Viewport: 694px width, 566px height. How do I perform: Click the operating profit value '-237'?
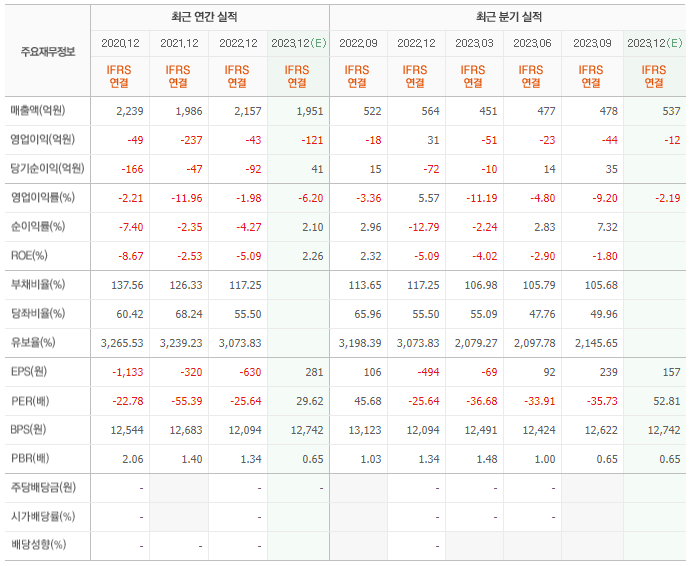(191, 140)
